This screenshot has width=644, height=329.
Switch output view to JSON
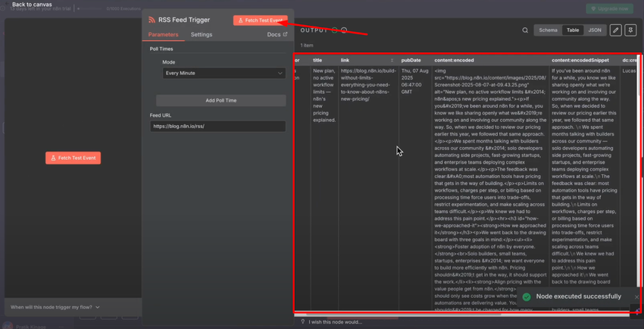[x=595, y=30]
